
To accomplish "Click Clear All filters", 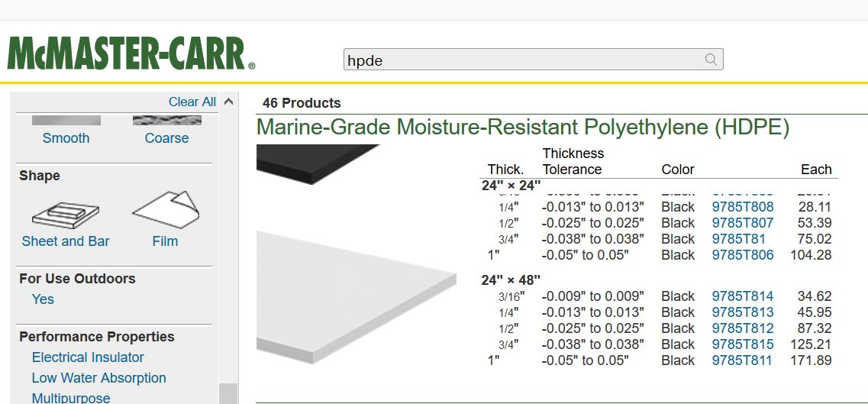I will click(x=192, y=102).
